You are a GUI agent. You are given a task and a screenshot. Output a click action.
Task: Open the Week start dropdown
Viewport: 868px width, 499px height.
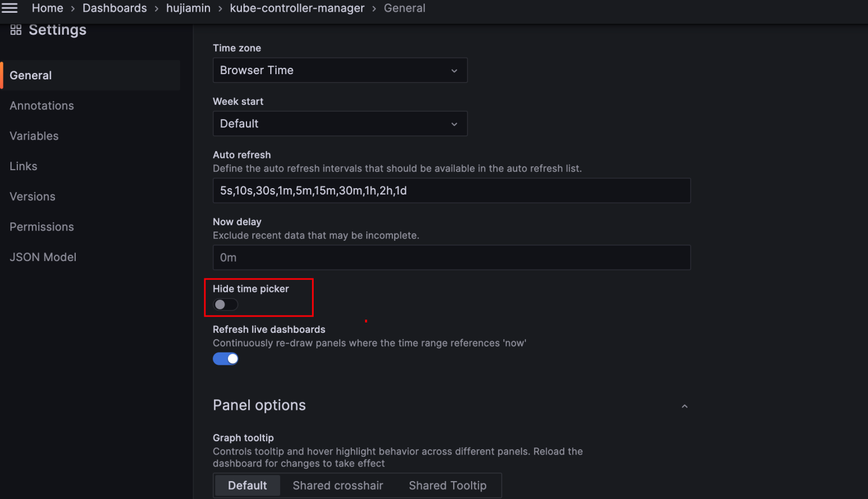click(340, 124)
